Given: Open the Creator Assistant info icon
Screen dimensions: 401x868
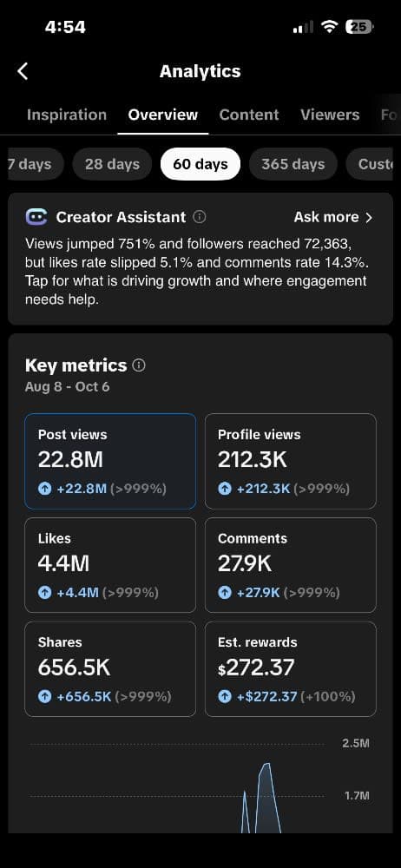Looking at the screenshot, I should (x=200, y=217).
